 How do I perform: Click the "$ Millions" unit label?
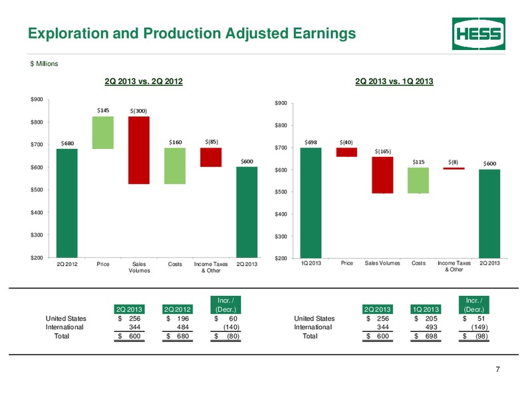44,64
